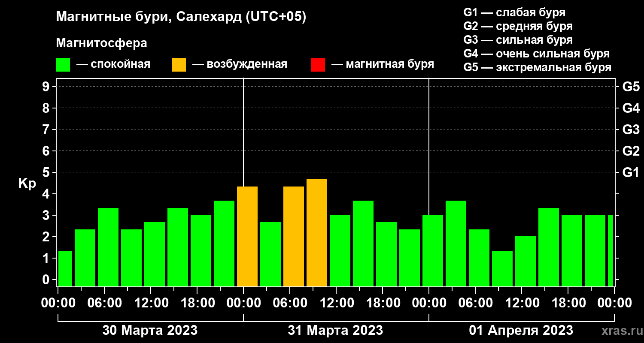Click the green bar at 03:00–06:00, 01 Апреля
Screen dimensions: 644x343
coord(456,244)
